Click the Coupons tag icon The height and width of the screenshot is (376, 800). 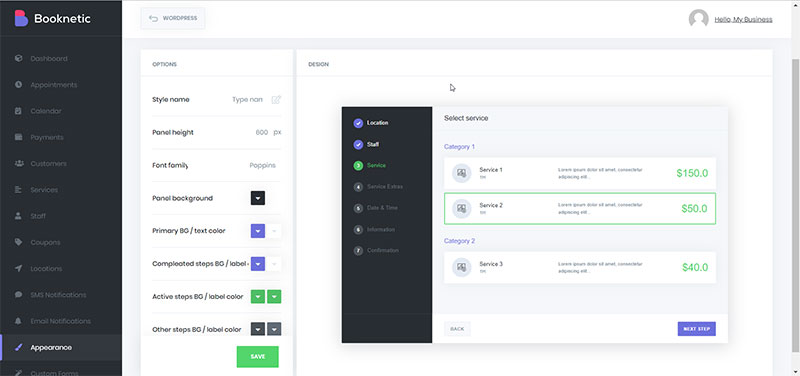(19, 242)
